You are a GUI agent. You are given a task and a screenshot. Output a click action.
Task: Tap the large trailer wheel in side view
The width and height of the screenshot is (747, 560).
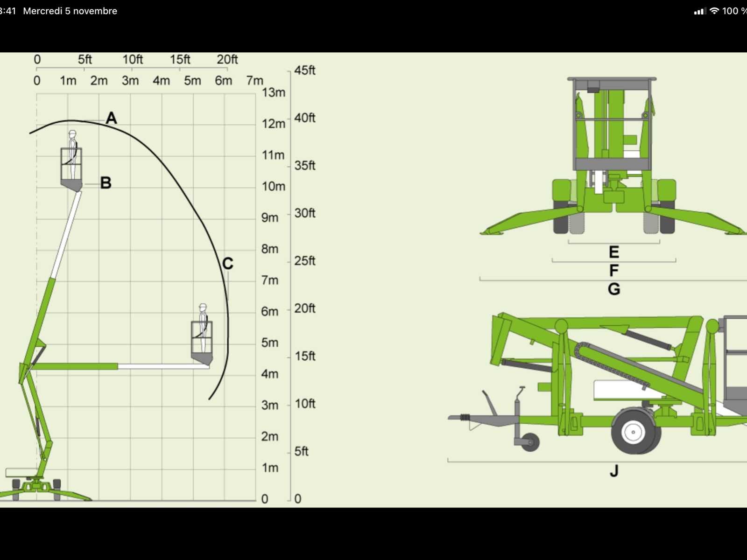634,431
